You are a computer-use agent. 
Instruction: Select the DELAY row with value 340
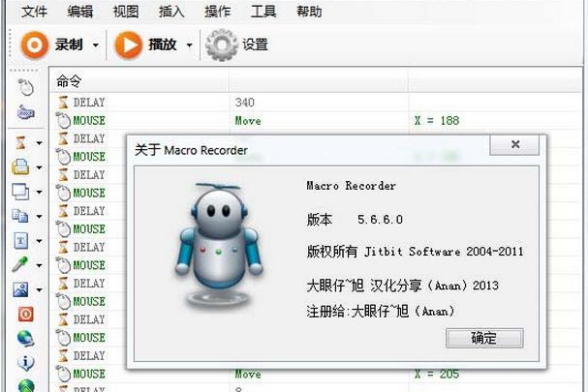[316, 103]
